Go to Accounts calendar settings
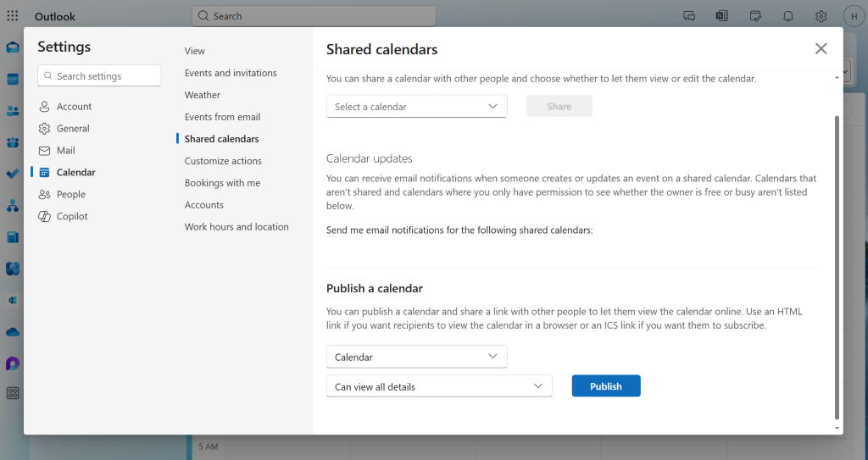 pos(204,205)
